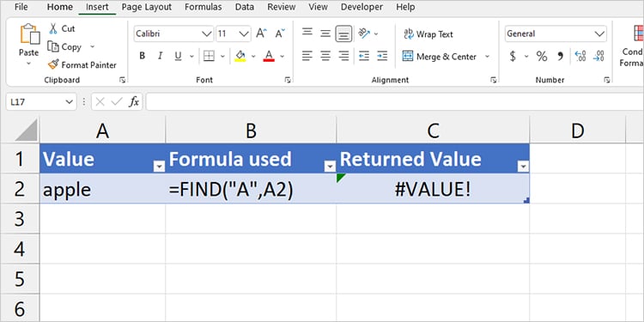Screen dimensions: 644x322
Task: Click the Cut scissors icon
Action: click(53, 28)
